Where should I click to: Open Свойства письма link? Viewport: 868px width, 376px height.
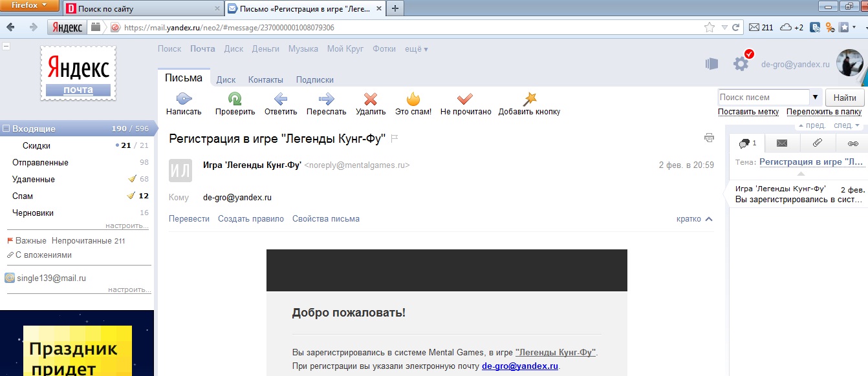326,219
